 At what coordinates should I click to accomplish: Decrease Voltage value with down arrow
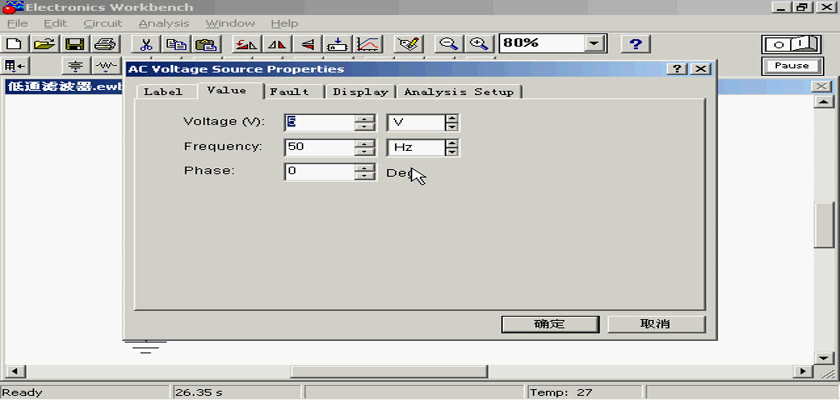pos(365,127)
